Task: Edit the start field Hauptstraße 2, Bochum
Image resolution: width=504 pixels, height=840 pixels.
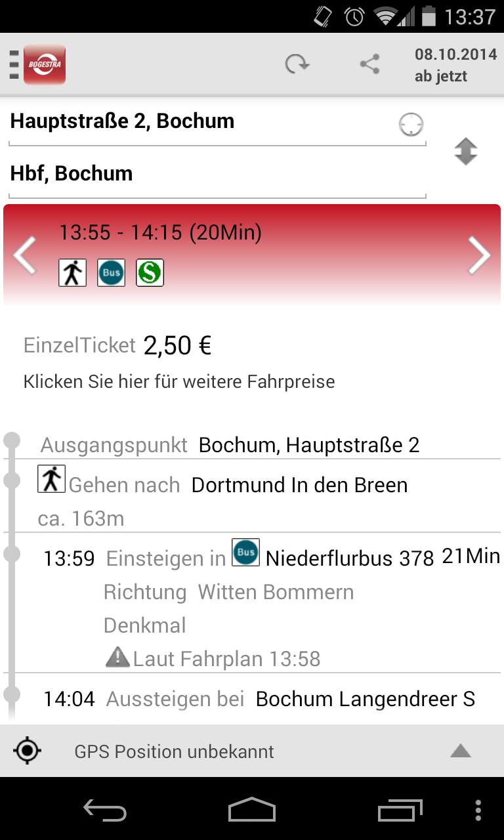Action: pyautogui.click(x=217, y=122)
